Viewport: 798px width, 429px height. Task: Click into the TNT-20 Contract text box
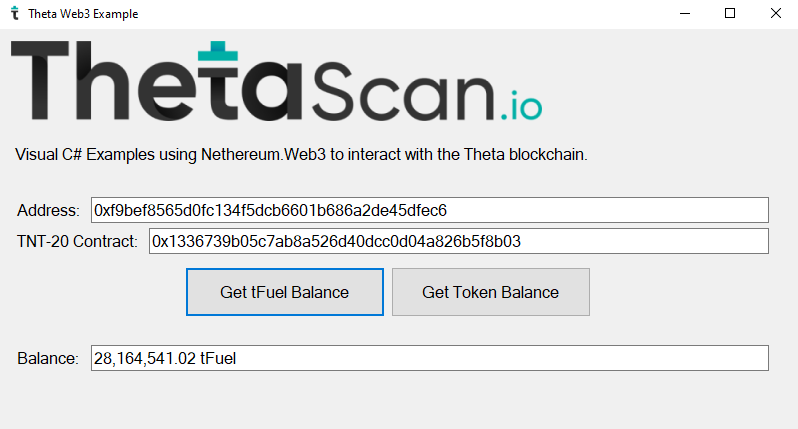(458, 241)
